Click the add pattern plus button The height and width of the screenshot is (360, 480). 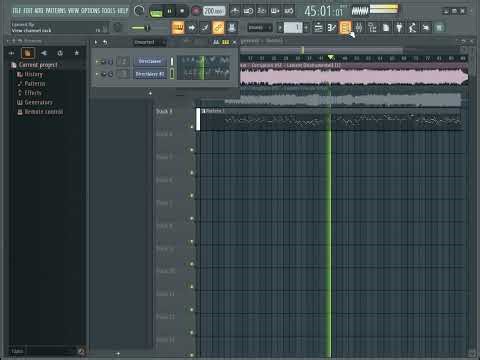point(306,28)
